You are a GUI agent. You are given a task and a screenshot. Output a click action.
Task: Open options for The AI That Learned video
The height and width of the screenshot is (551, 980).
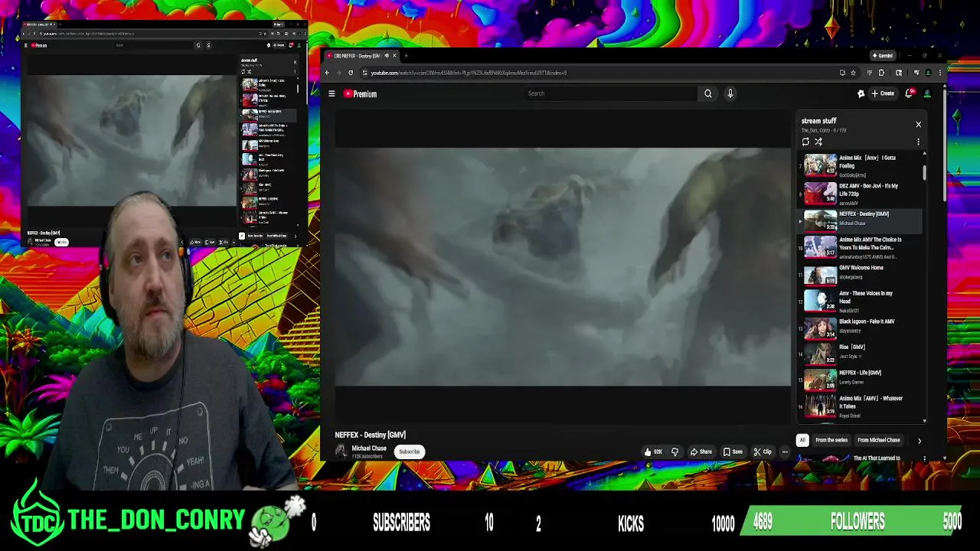coord(924,458)
